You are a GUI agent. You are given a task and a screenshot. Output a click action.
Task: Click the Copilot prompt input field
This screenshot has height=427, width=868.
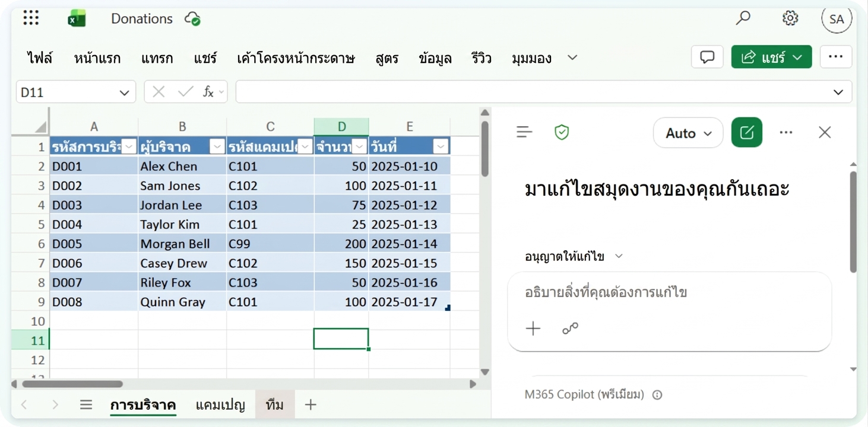point(669,292)
